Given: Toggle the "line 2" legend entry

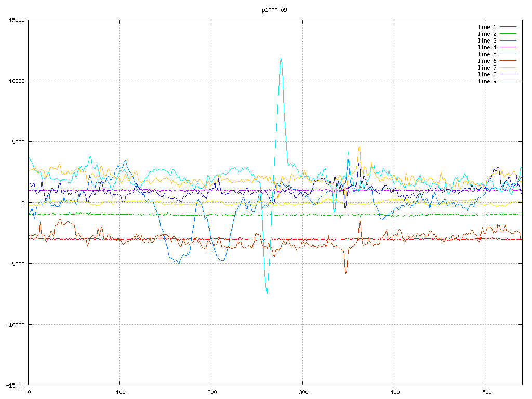Looking at the screenshot, I should click(487, 34).
